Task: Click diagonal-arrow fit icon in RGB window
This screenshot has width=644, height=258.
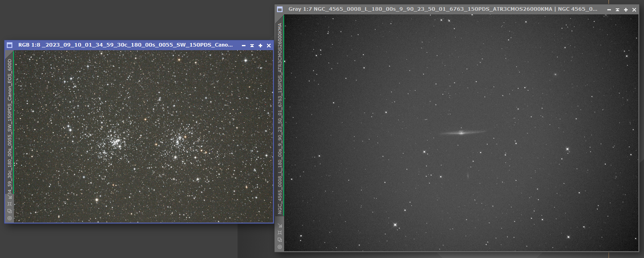Action: tap(10, 197)
